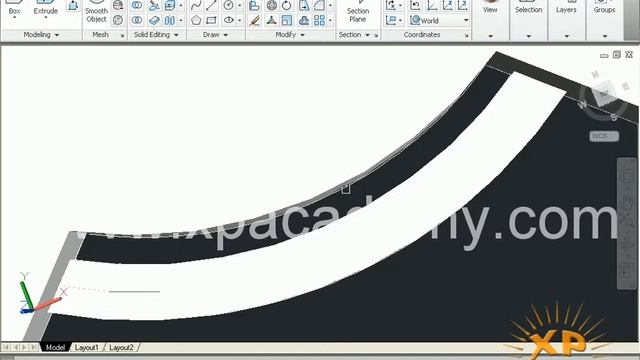This screenshot has width=640, height=360.
Task: Click the Section Plane button
Action: tap(358, 12)
